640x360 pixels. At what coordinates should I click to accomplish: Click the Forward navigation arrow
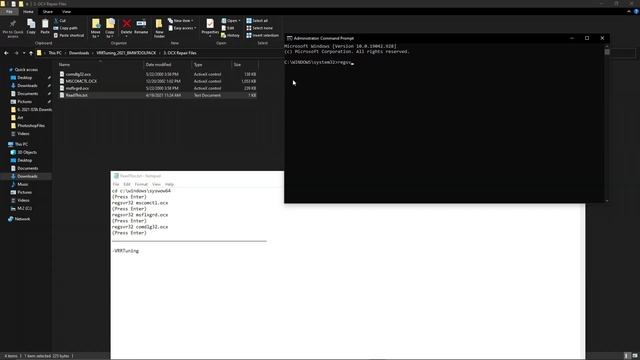coord(16,53)
